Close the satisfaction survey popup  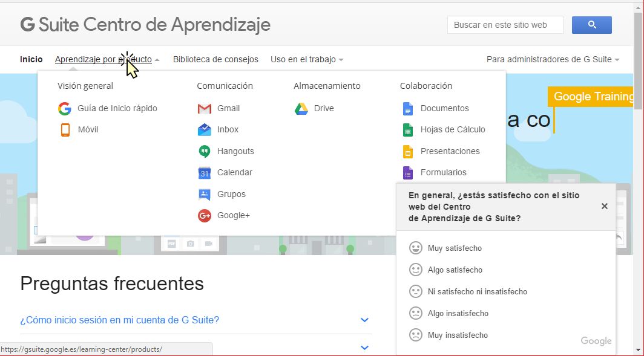[x=604, y=206]
